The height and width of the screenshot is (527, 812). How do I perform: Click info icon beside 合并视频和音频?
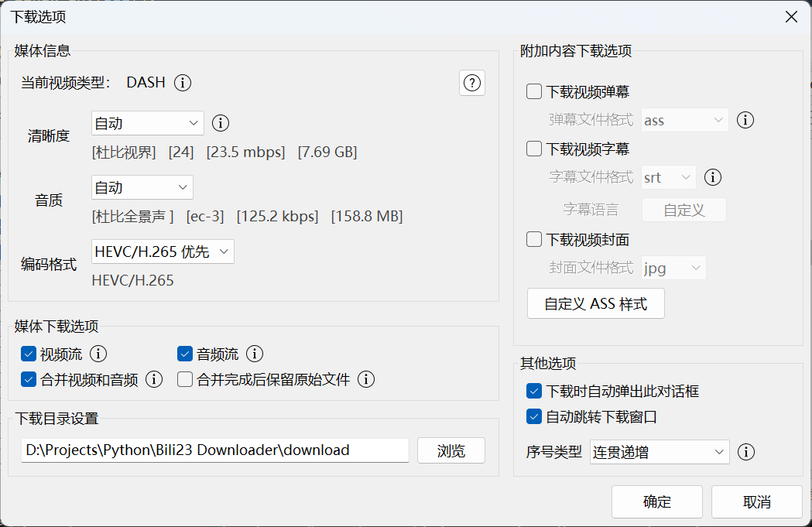coord(154,379)
